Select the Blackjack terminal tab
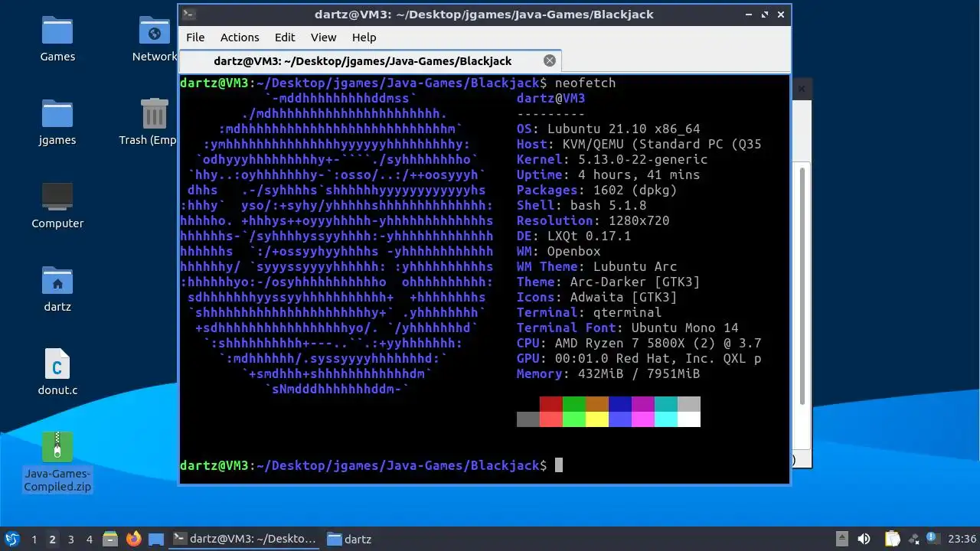Screen dimensions: 980x551 click(x=370, y=60)
